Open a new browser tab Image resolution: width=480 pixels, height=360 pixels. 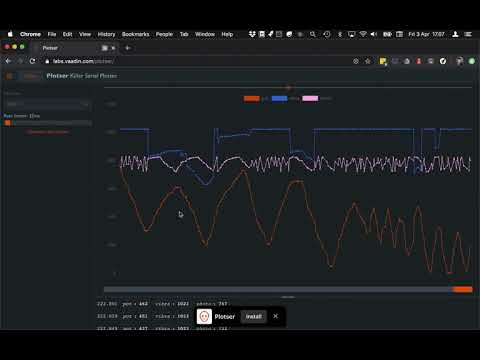coord(127,48)
